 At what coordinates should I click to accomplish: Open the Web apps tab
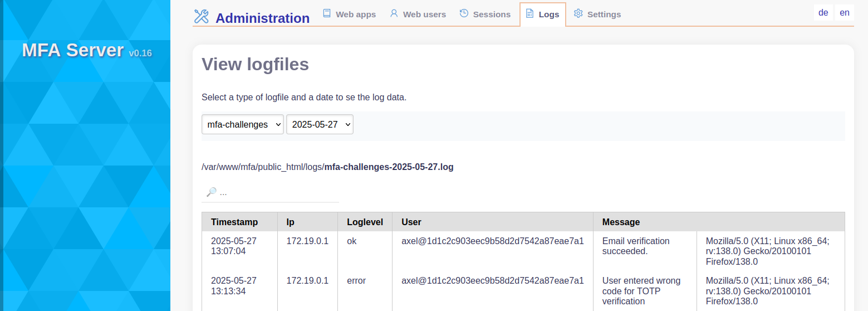(349, 14)
